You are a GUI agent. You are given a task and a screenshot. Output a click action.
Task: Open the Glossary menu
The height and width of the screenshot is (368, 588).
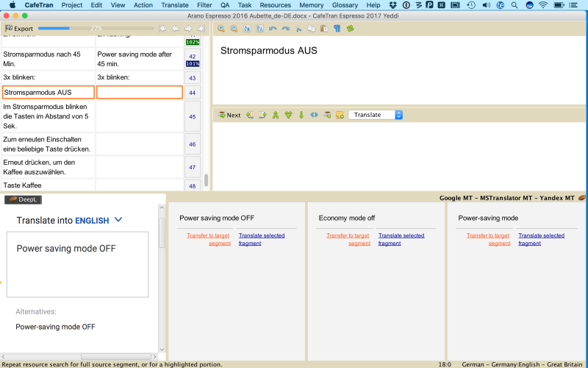click(345, 5)
